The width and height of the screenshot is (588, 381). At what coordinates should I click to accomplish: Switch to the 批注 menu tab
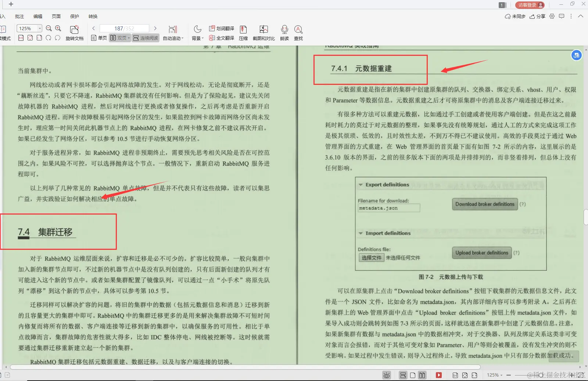pyautogui.click(x=19, y=16)
